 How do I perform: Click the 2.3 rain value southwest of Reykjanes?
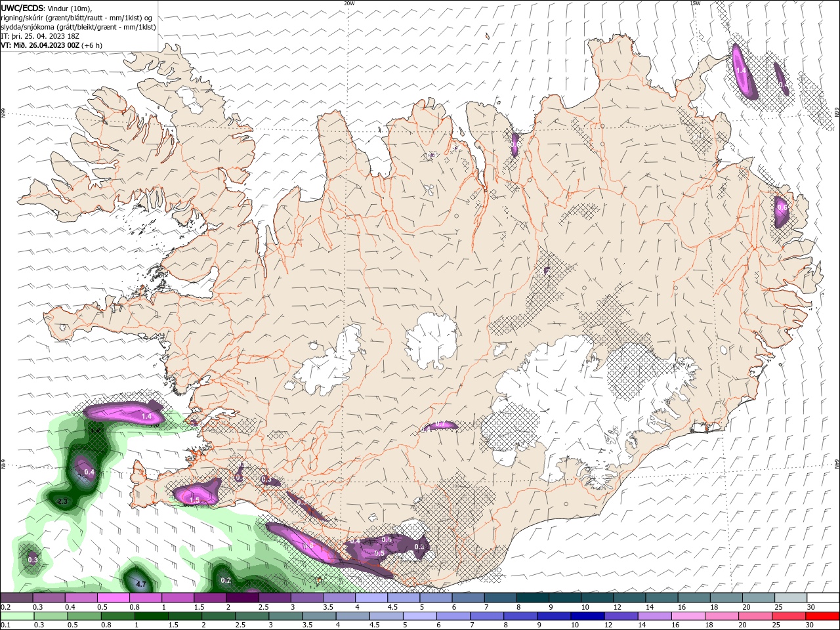[x=63, y=501]
